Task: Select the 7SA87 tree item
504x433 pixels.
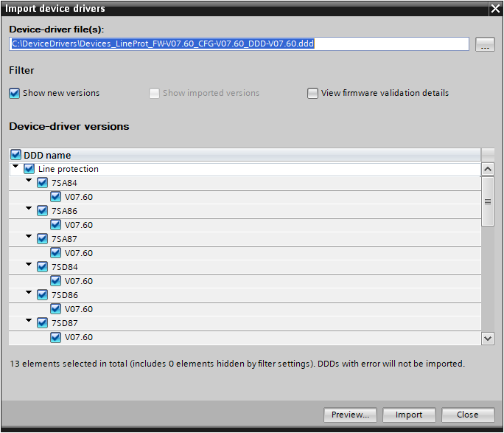Action: (64, 239)
